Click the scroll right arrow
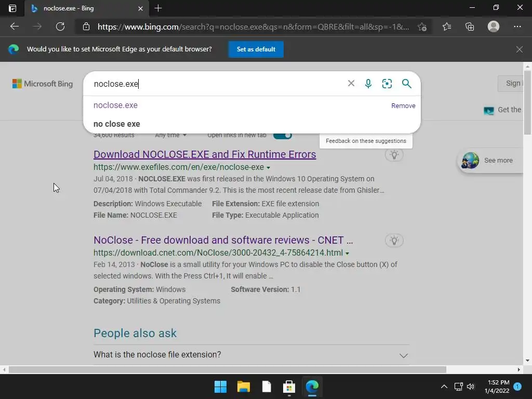This screenshot has height=399, width=532. pos(518,369)
